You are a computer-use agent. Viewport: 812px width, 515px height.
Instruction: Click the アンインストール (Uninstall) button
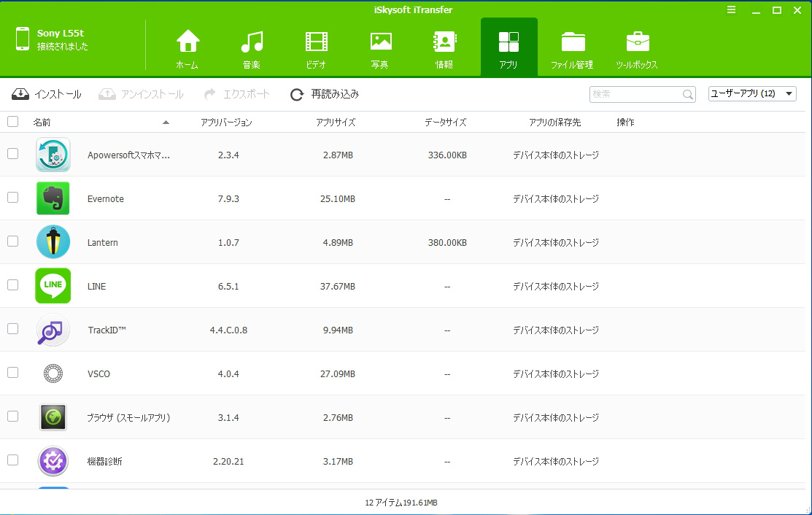tap(142, 94)
